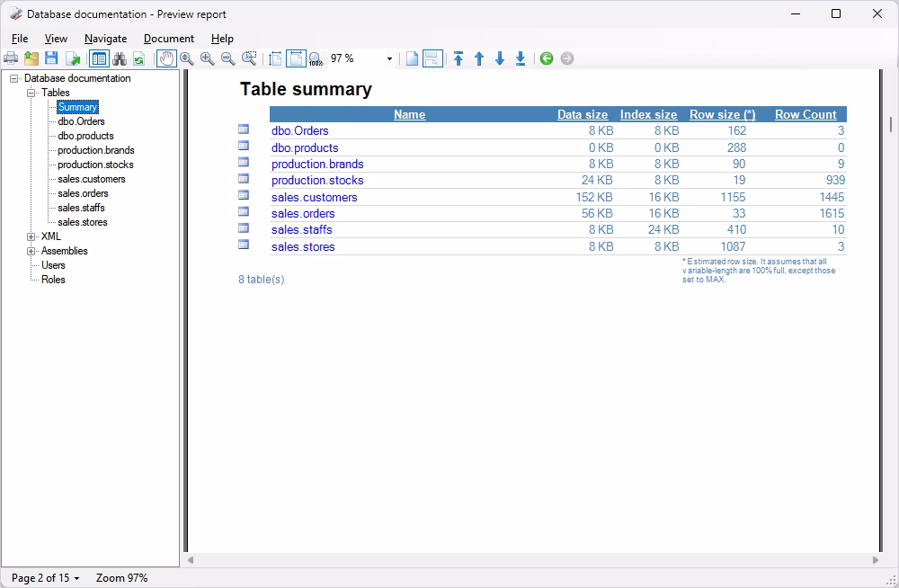The image size is (899, 588).
Task: Sort by the Index size column header
Action: pos(648,114)
